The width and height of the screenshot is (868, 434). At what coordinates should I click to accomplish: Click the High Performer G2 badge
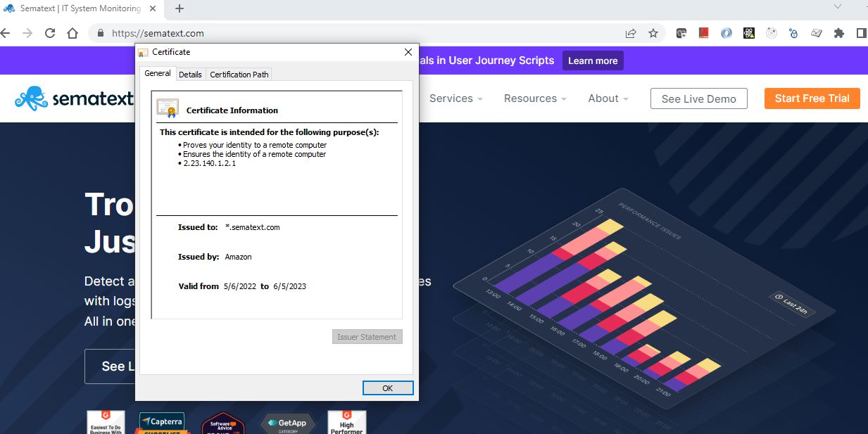point(347,423)
